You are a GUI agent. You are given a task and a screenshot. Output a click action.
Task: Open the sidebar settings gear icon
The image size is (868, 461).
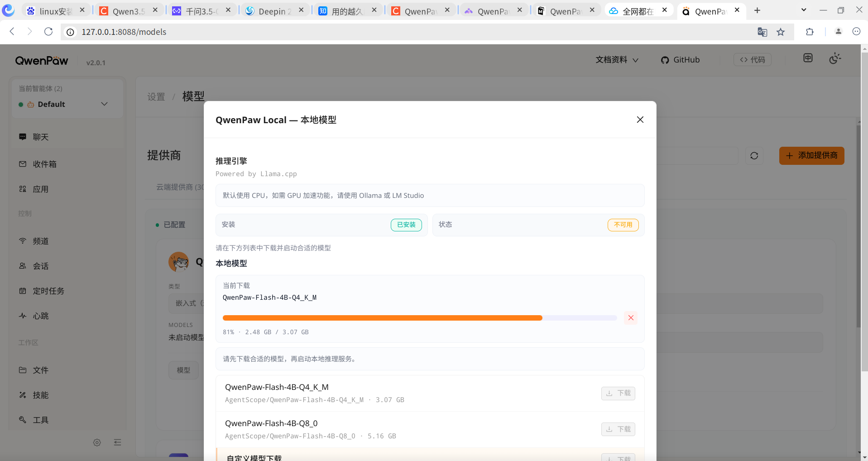[97, 442]
